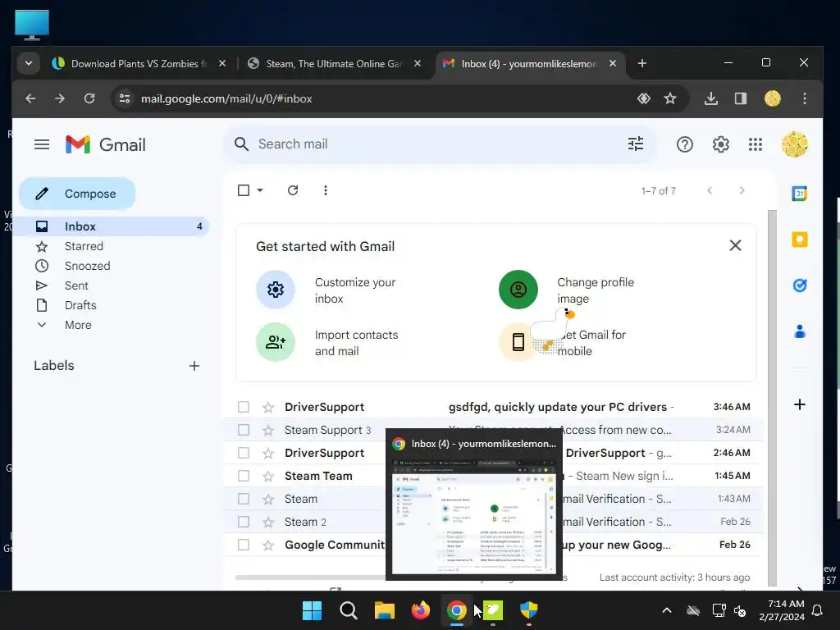Switch to the Steam browser tab
840x630 pixels.
pos(333,63)
